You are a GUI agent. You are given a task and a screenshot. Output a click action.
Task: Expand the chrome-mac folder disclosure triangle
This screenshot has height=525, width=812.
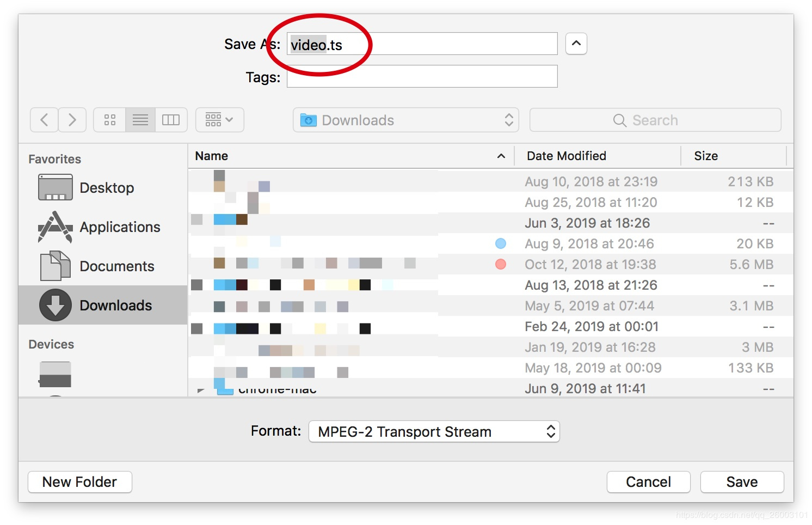(x=201, y=390)
